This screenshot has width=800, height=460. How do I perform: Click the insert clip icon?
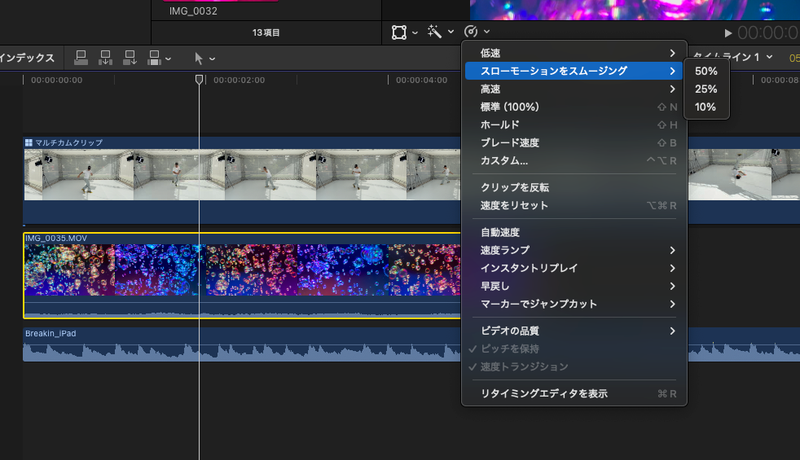coord(106,58)
